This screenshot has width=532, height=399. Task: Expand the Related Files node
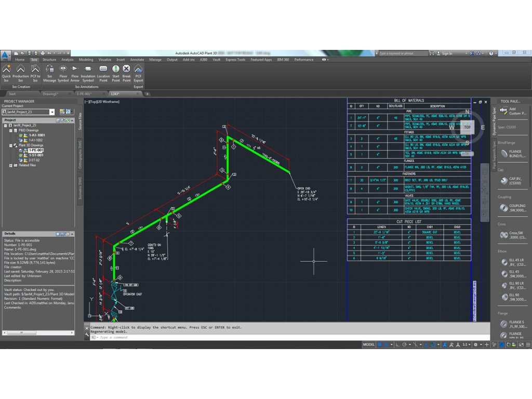tap(11, 166)
